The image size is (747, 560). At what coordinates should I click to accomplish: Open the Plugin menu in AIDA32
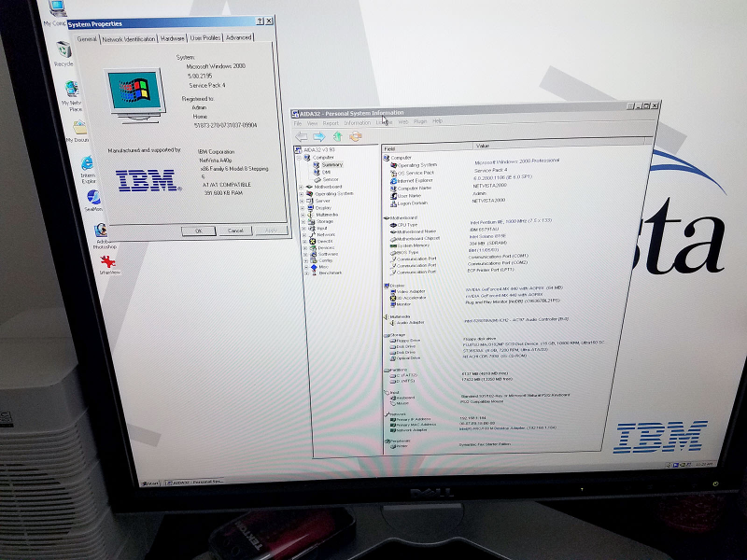click(x=420, y=121)
